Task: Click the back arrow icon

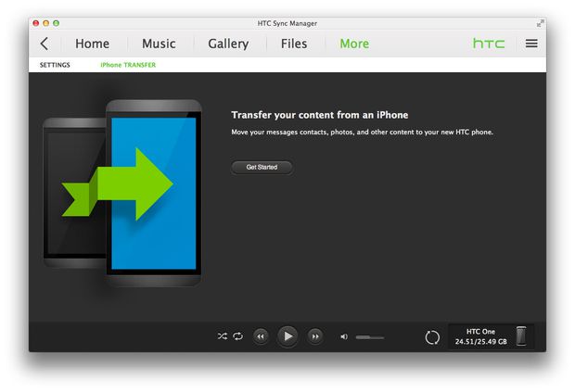Action: (x=44, y=44)
